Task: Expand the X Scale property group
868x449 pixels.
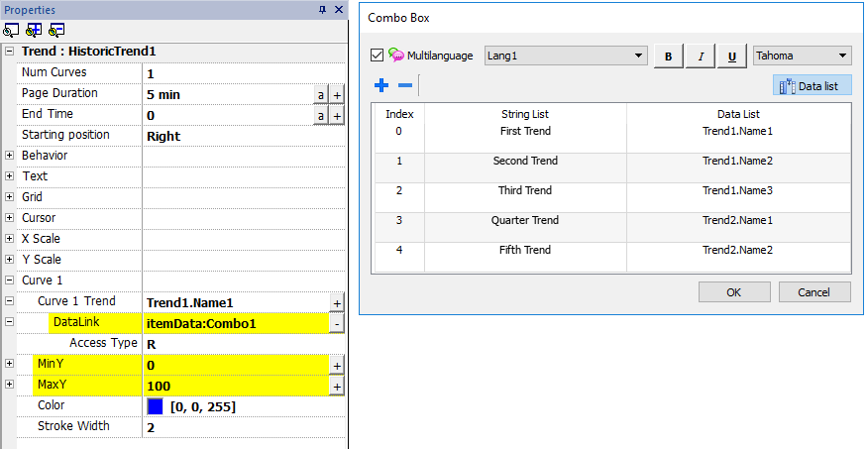Action: pos(10,239)
